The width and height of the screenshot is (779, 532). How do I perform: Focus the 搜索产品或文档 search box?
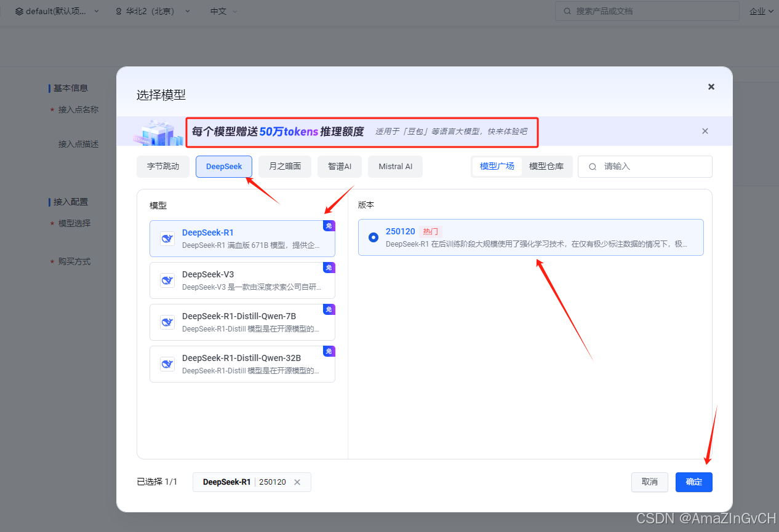pos(647,11)
